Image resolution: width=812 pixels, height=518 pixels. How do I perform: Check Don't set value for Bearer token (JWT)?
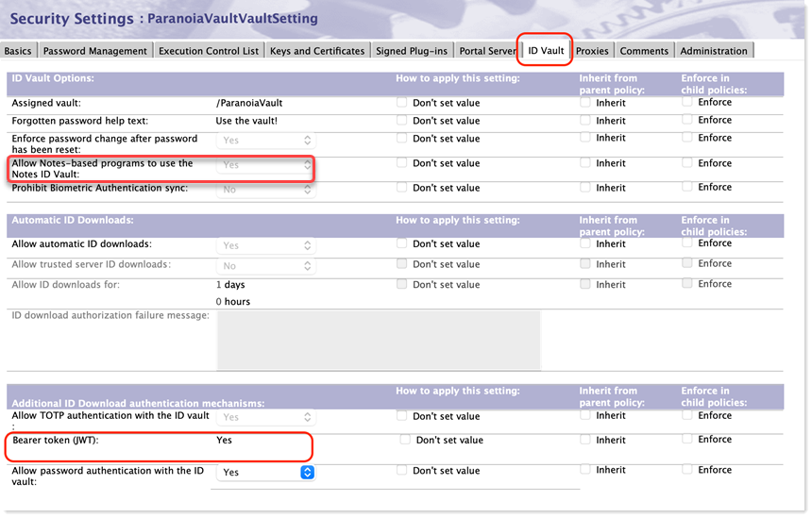405,440
